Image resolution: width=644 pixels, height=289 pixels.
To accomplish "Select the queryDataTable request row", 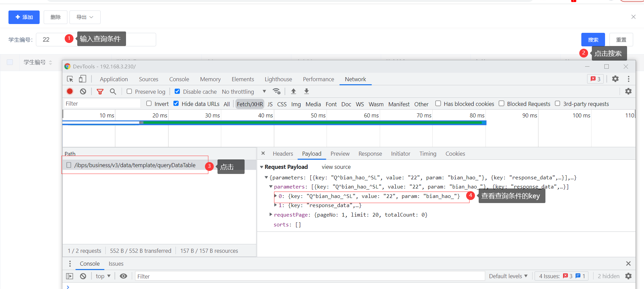I will pyautogui.click(x=135, y=165).
